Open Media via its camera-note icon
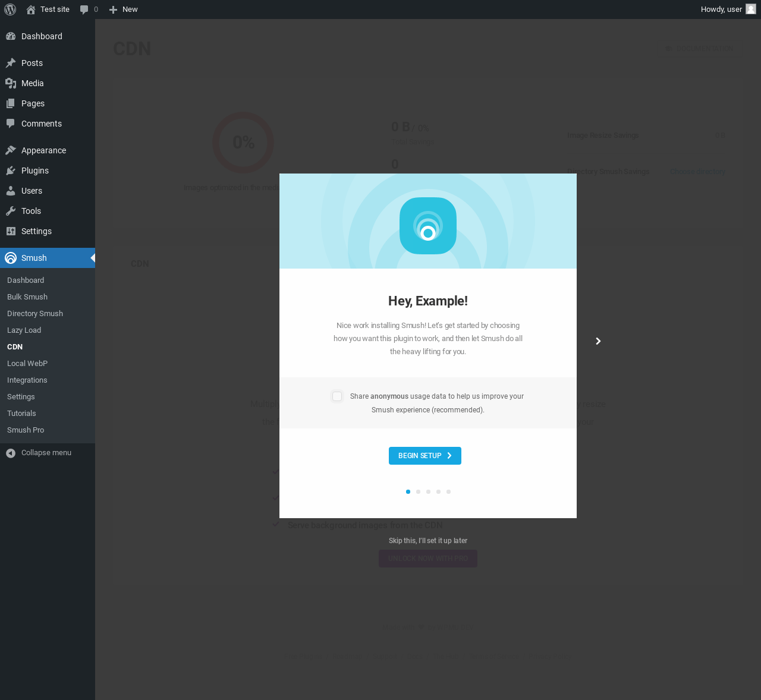Viewport: 761px width, 700px height. coord(11,83)
